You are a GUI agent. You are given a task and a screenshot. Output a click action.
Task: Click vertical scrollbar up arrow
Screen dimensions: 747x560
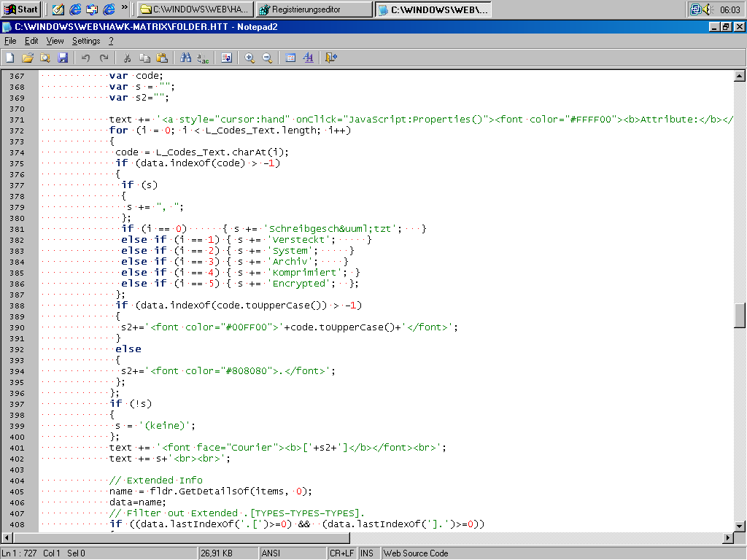click(x=740, y=76)
